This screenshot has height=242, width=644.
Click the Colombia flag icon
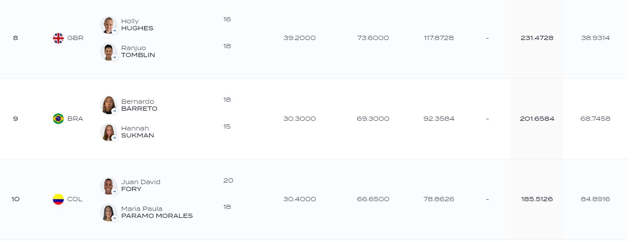coord(58,199)
